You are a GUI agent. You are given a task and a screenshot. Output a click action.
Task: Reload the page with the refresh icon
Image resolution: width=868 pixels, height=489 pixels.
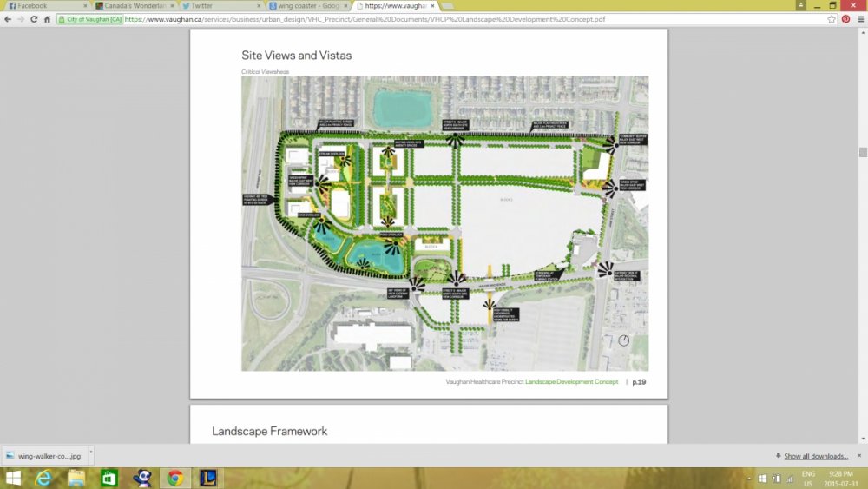tap(35, 18)
